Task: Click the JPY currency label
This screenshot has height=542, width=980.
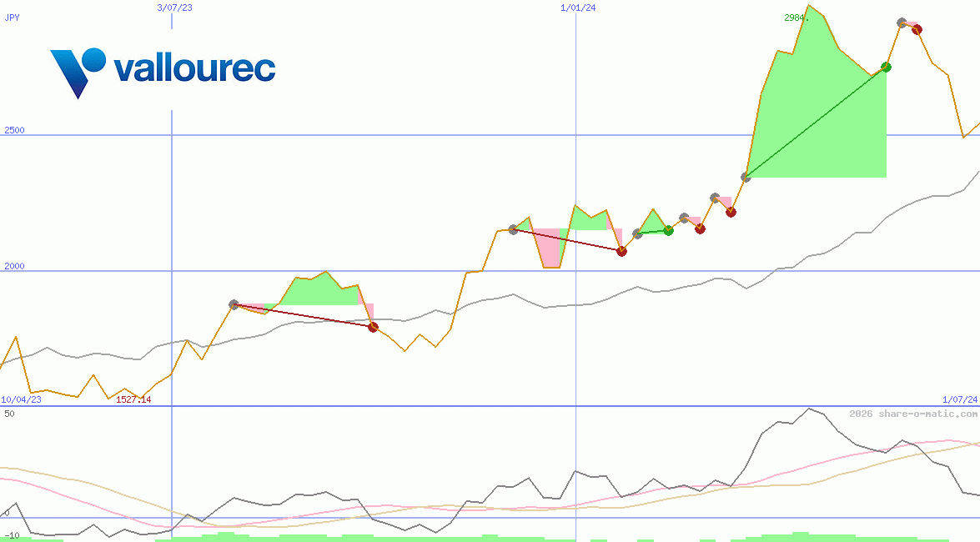Action: click(12, 7)
